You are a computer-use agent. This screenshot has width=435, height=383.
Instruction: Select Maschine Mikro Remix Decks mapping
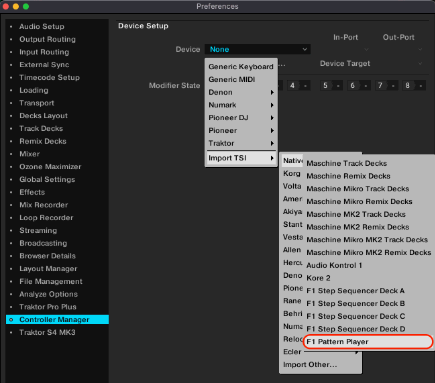click(x=359, y=202)
